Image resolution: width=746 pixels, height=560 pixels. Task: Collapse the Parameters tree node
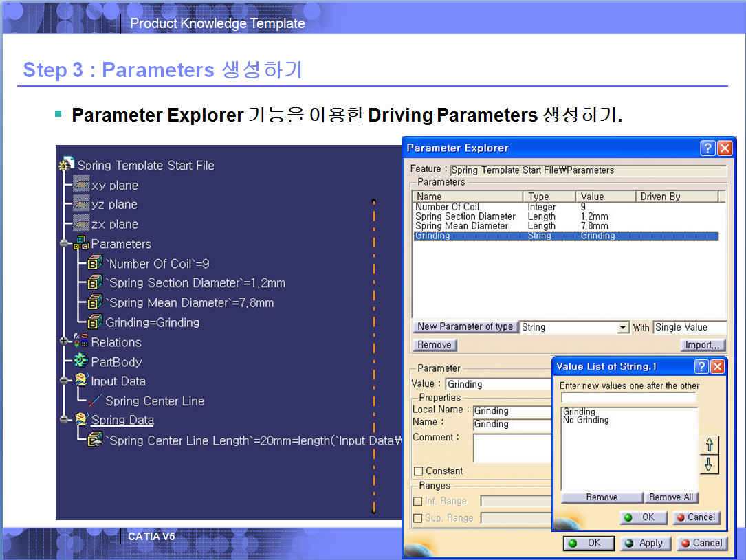click(x=64, y=244)
